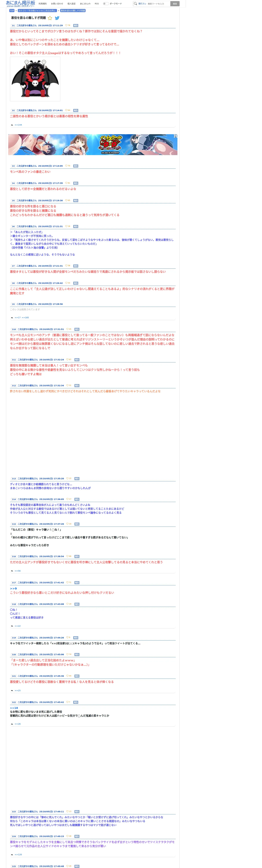Report post 22 with its 報告 button
The height and width of the screenshot is (868, 262).
pyautogui.click(x=76, y=703)
